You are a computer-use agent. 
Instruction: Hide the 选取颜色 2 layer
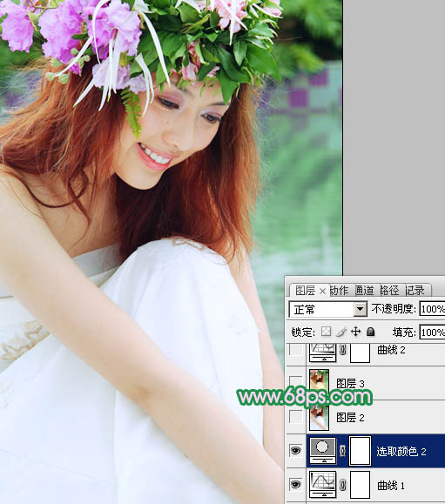tap(295, 450)
